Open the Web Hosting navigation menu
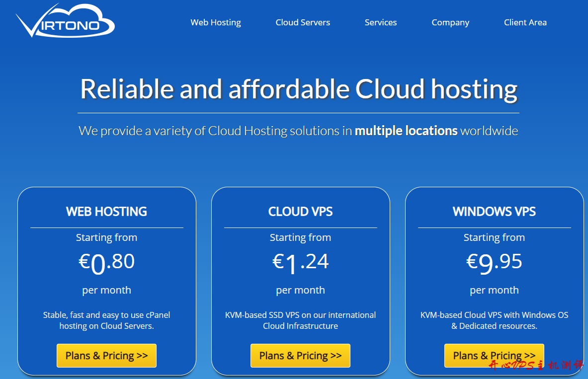Image resolution: width=588 pixels, height=379 pixels. point(216,22)
